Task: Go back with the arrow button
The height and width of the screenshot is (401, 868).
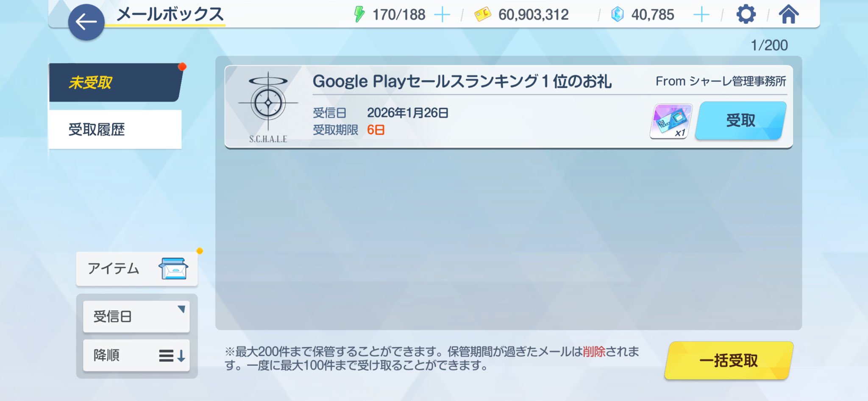Action: click(x=86, y=22)
